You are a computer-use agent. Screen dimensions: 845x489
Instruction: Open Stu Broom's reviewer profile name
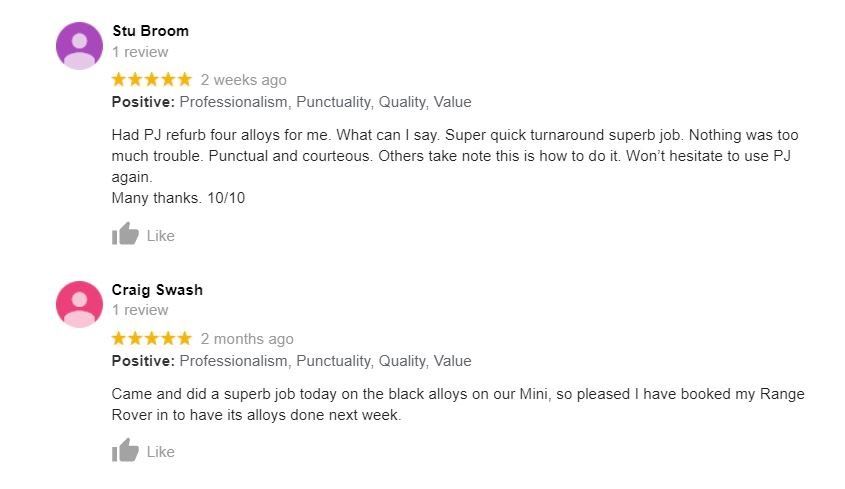pyautogui.click(x=150, y=31)
